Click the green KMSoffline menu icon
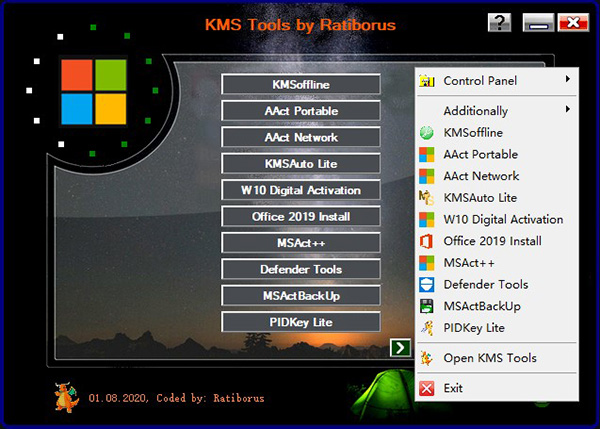The height and width of the screenshot is (429, 600). coord(426,133)
